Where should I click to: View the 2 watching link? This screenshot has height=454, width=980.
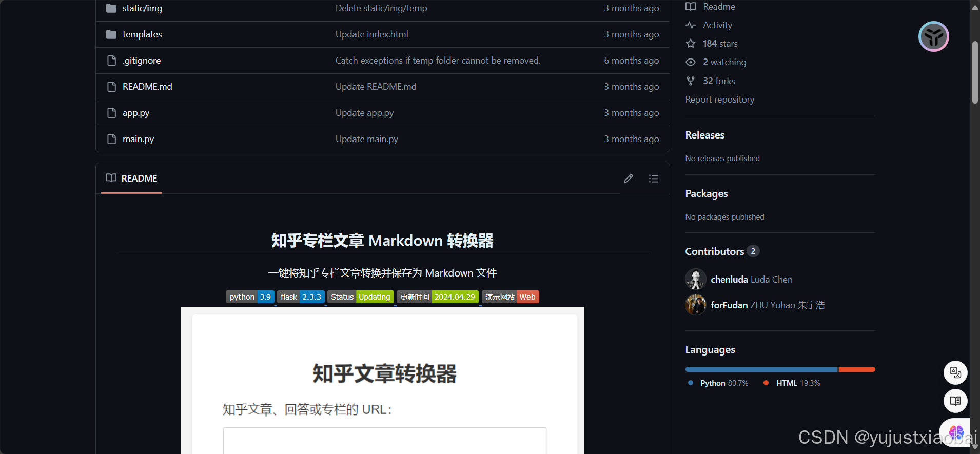pos(716,62)
